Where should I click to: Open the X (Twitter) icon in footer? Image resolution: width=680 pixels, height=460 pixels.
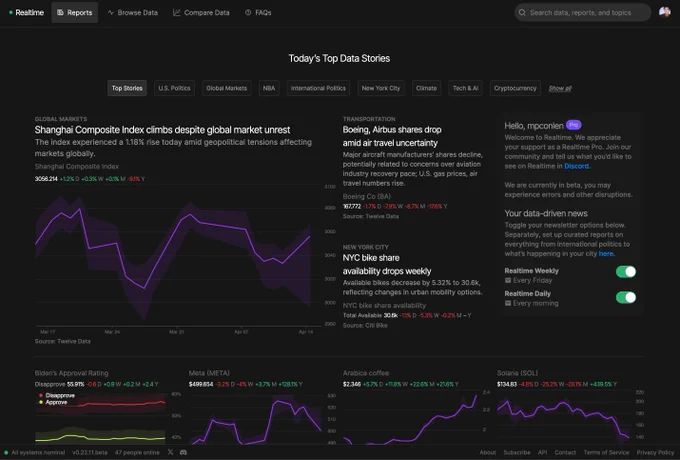(x=170, y=452)
